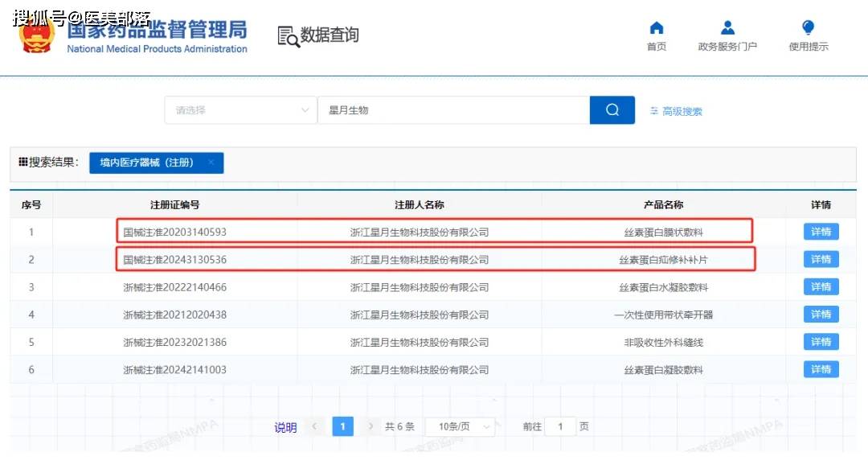Click registrant name in row 6
Screen dimensions: 868x473
tap(419, 369)
